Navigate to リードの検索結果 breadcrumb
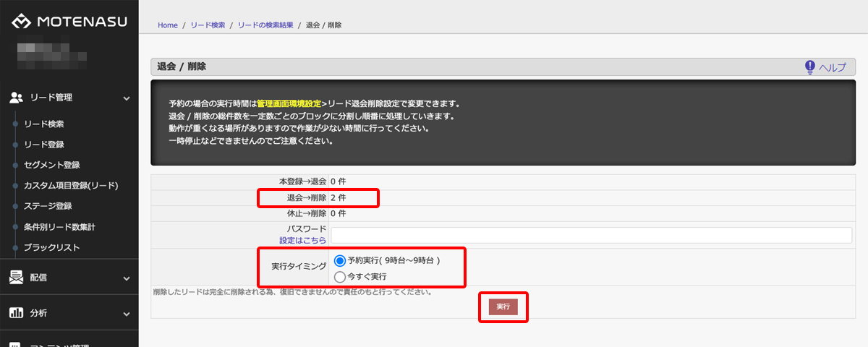Screen dimensions: 868x347 tap(265, 25)
